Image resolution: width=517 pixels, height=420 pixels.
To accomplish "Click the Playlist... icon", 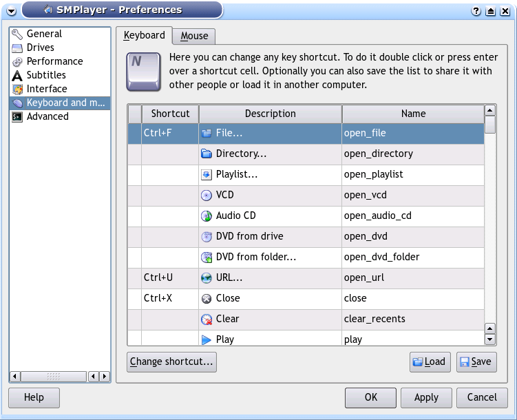I will click(x=207, y=174).
